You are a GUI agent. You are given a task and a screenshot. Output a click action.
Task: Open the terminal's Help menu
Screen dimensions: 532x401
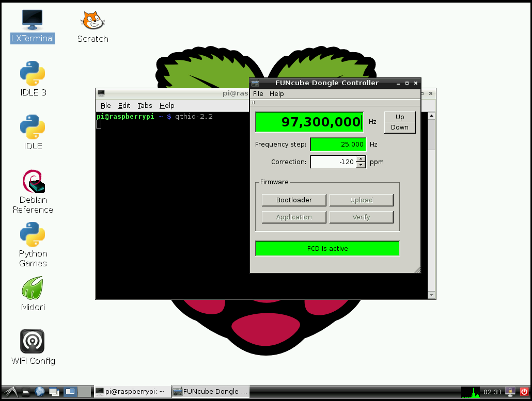[167, 105]
